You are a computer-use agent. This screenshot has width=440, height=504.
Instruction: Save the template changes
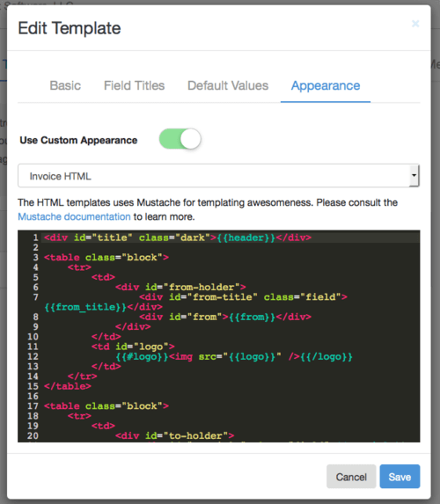point(400,477)
